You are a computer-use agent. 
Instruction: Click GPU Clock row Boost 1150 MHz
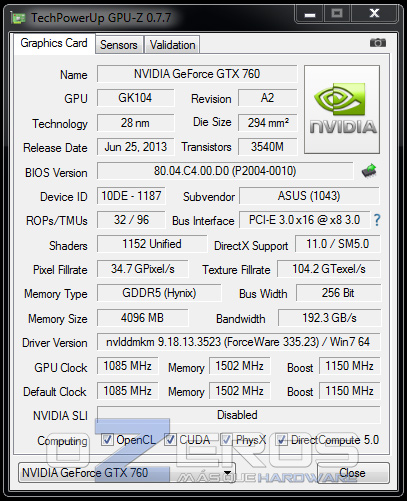click(x=350, y=366)
